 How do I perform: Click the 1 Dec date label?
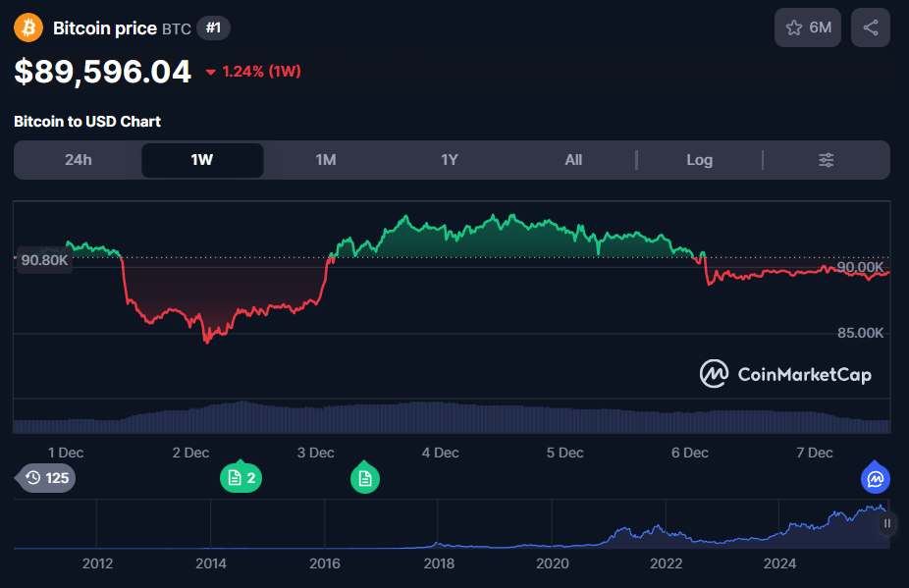click(x=66, y=453)
